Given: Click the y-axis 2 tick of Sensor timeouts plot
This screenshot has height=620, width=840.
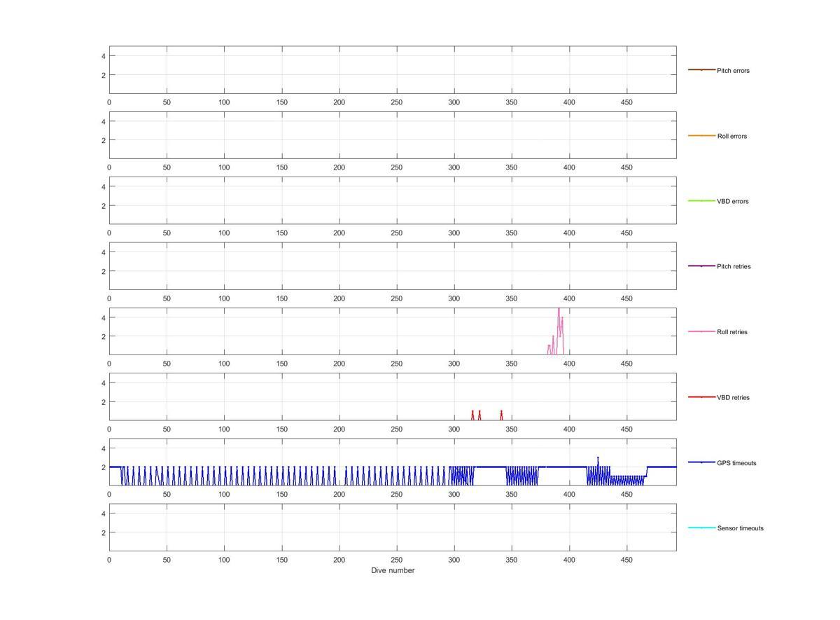Looking at the screenshot, I should [x=104, y=532].
